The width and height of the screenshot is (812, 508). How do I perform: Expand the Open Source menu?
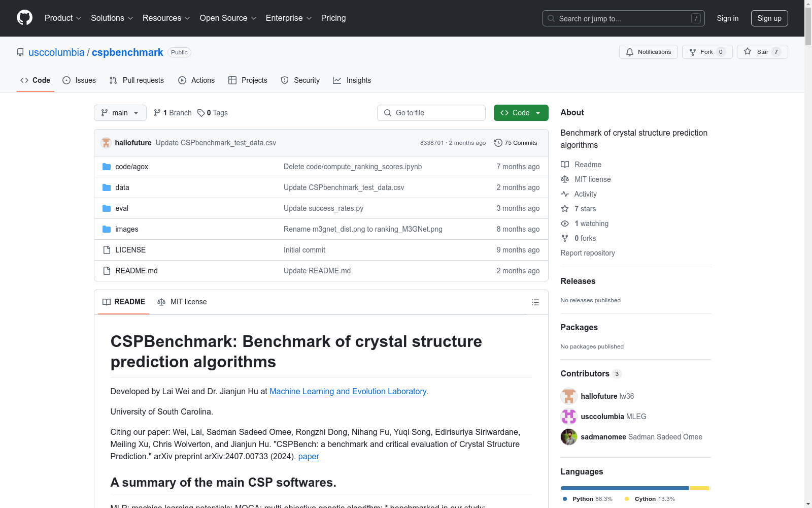[x=228, y=18]
